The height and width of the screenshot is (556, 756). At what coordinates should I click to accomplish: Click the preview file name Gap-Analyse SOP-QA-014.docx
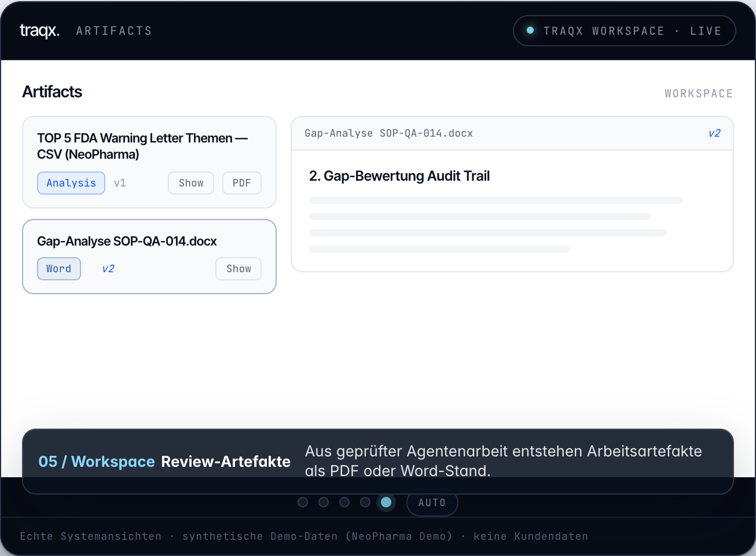389,133
